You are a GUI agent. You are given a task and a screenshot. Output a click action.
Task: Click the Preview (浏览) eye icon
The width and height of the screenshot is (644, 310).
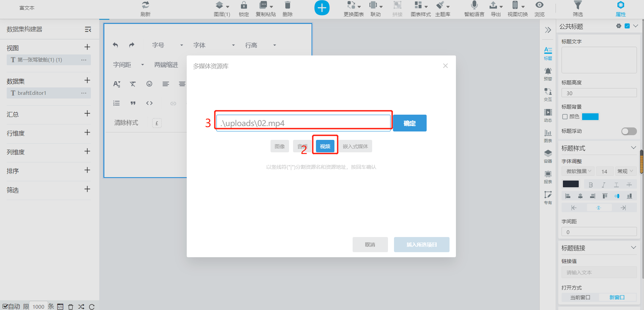coord(539,5)
